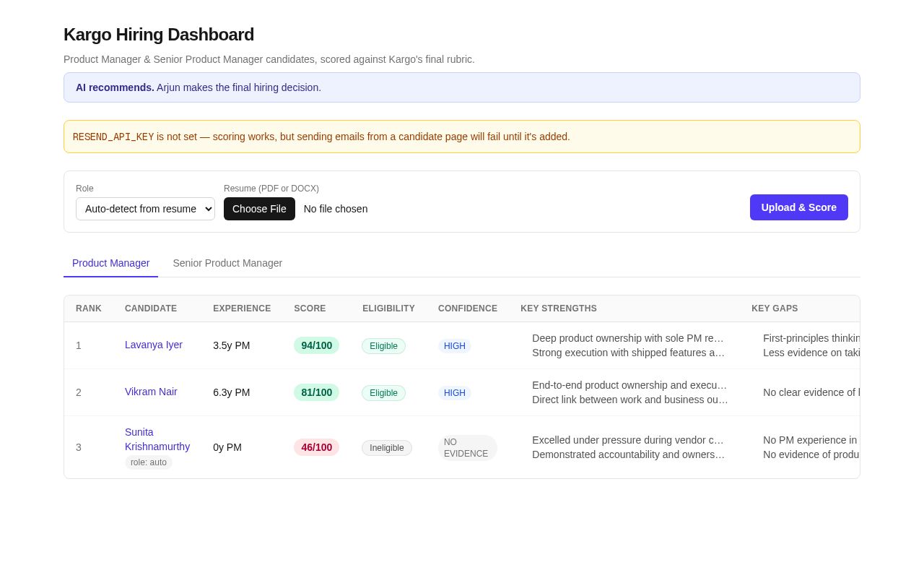This screenshot has width=924, height=578.
Task: Click the Kargo Hiring Dashboard heading
Action: (159, 35)
